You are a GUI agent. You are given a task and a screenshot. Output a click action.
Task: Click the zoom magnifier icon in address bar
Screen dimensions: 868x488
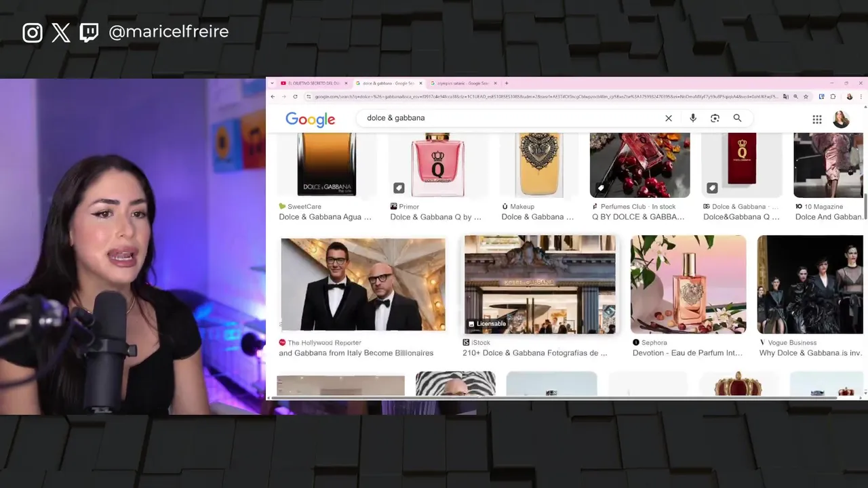tap(795, 97)
